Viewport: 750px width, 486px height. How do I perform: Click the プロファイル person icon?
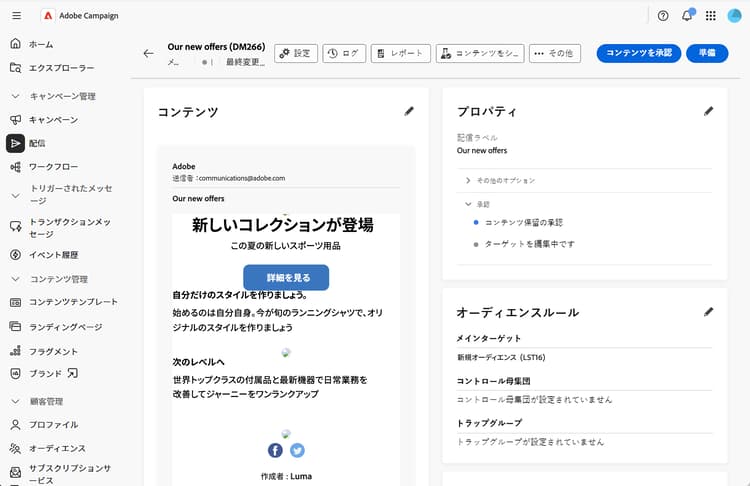(x=15, y=425)
